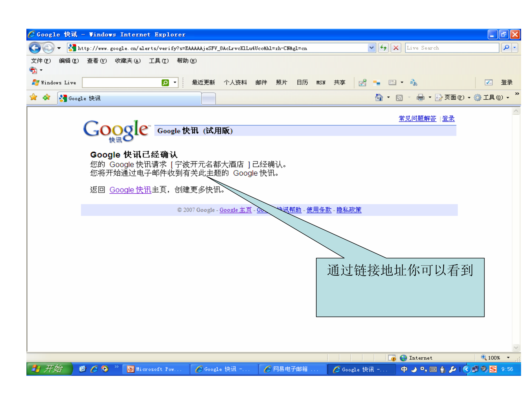Click the Live Search input box

click(x=452, y=48)
